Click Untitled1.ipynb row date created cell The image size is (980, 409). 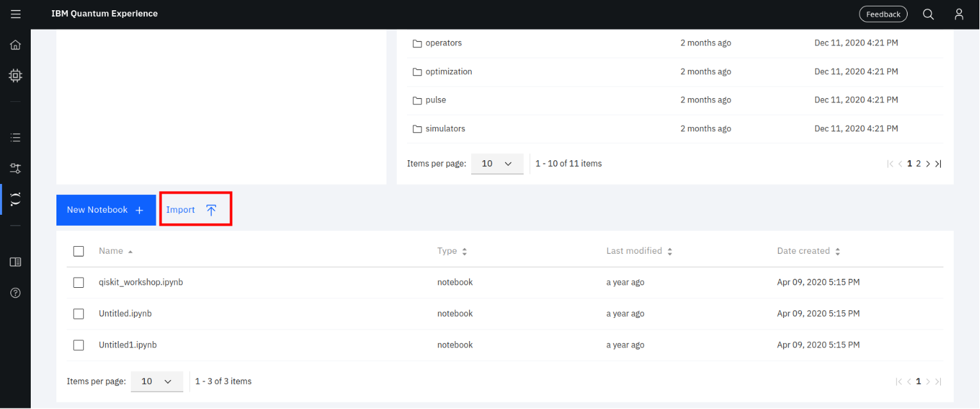pos(818,345)
